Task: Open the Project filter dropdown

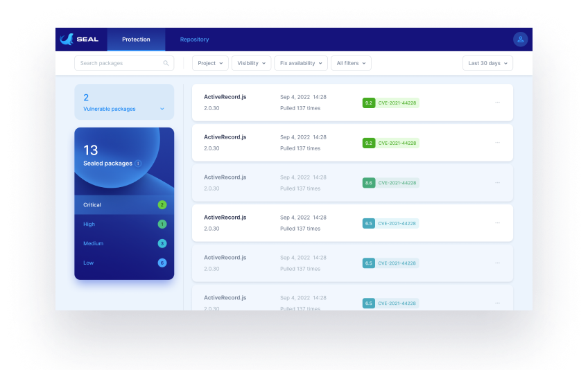Action: [210, 63]
